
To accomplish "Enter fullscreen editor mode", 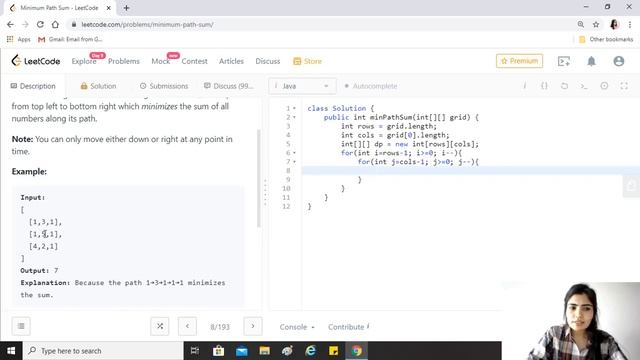I will click(624, 86).
